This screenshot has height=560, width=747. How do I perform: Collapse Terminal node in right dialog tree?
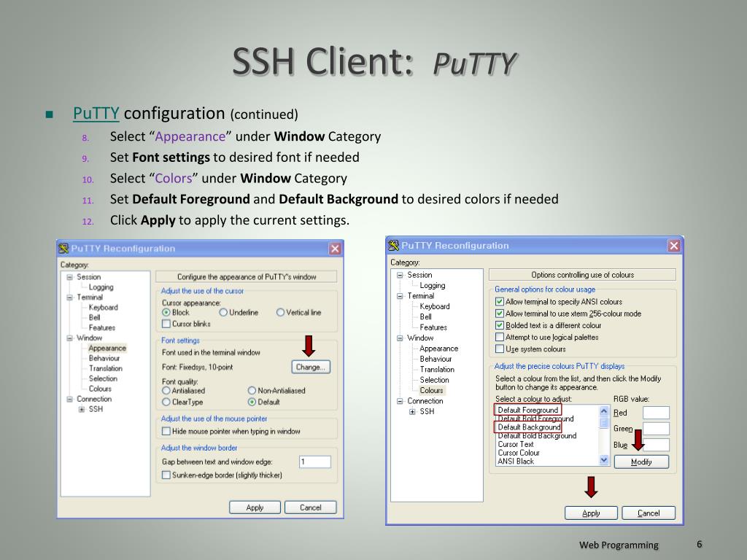(400, 296)
